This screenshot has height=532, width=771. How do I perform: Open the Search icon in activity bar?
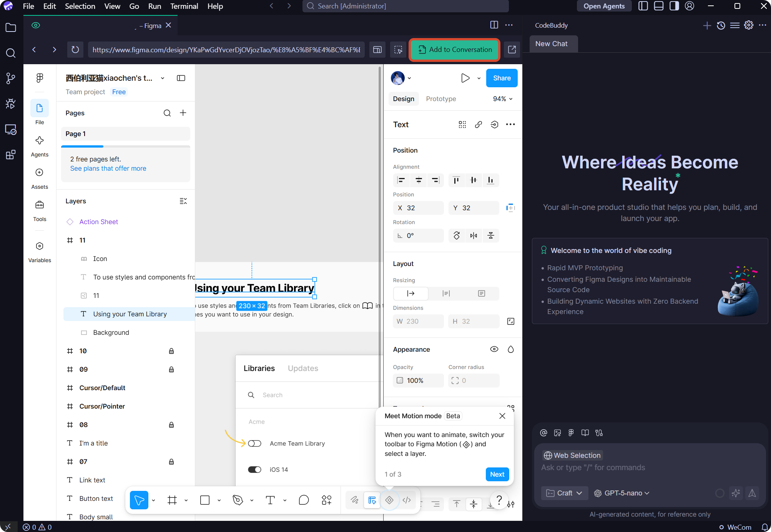11,53
